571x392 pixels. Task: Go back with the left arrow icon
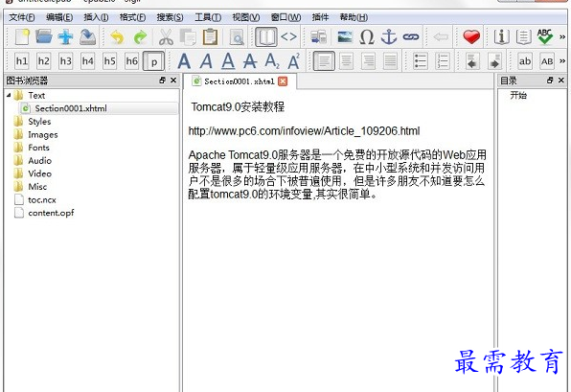pos(441,37)
